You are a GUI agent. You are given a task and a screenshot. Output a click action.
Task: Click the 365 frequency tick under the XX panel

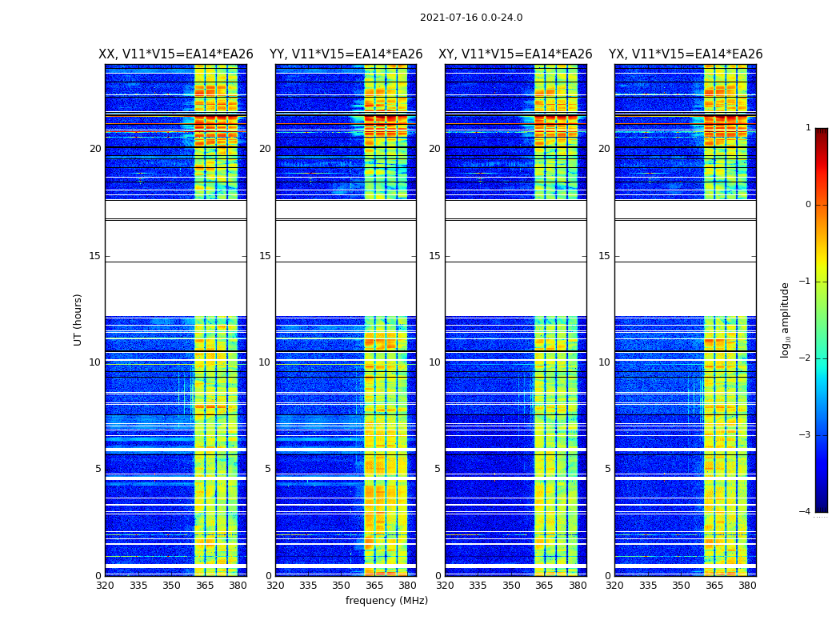point(204,586)
